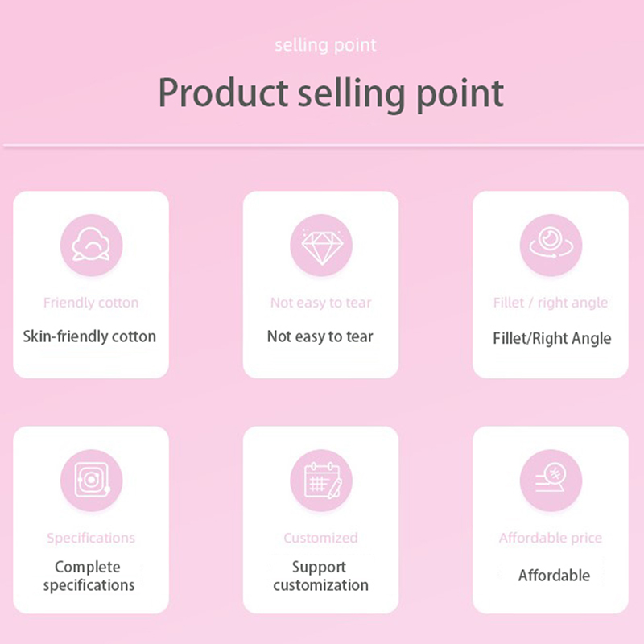Click the specifications square target icon
644x644 pixels.
point(91,481)
